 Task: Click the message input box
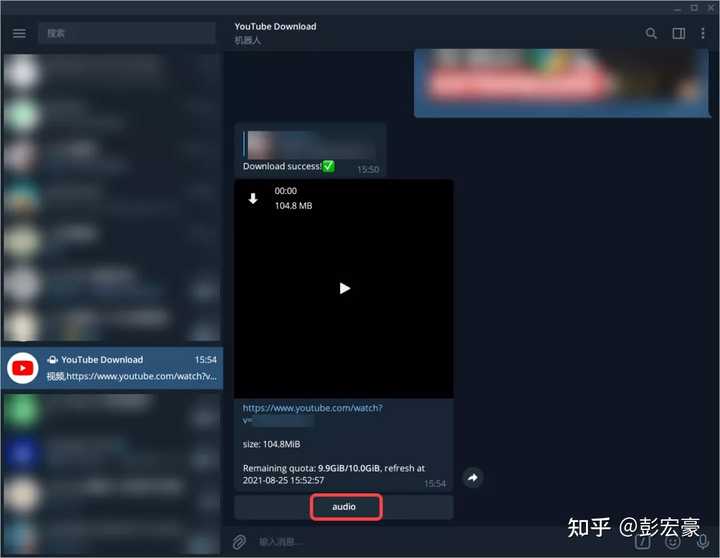tap(441, 542)
